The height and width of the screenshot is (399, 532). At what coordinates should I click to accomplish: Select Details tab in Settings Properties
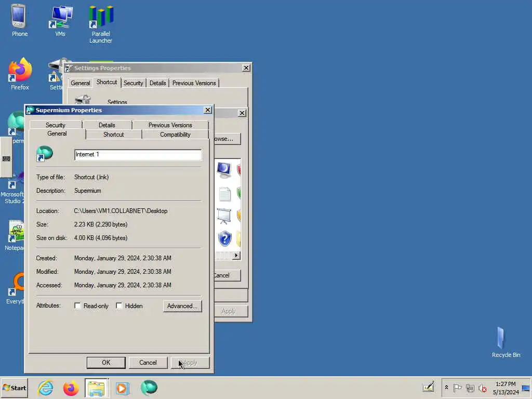click(x=158, y=83)
